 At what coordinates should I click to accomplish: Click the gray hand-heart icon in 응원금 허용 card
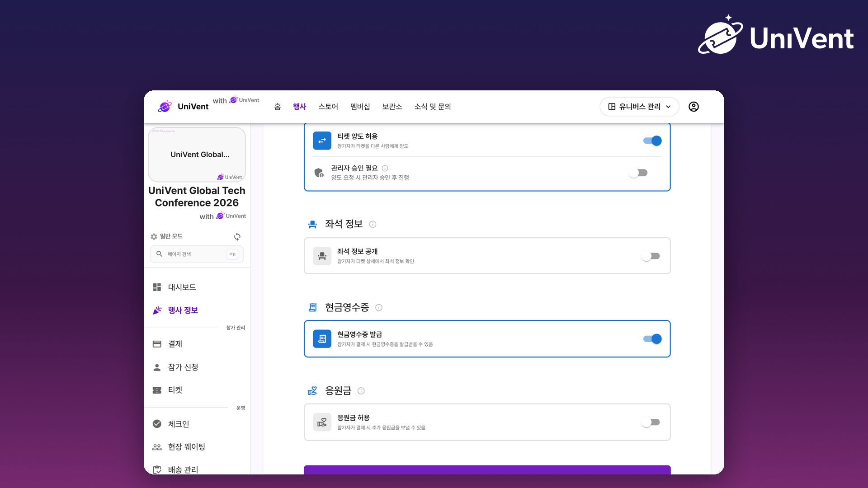[322, 422]
